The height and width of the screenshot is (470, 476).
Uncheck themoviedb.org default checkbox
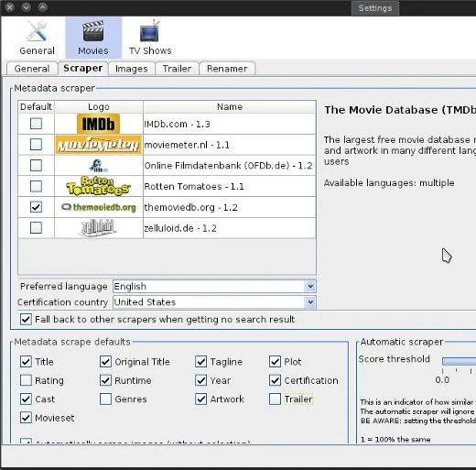[x=36, y=207]
